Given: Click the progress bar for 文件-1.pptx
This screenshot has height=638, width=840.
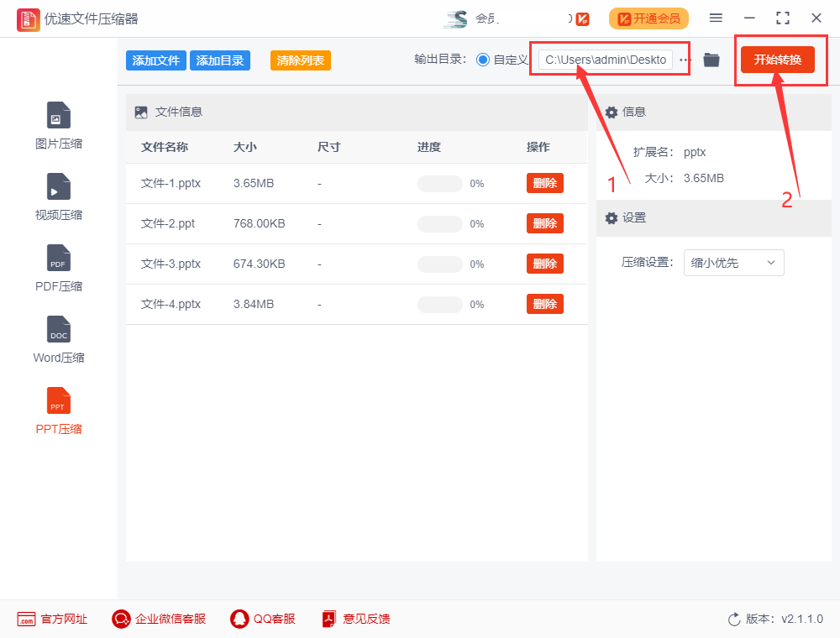Looking at the screenshot, I should (438, 183).
